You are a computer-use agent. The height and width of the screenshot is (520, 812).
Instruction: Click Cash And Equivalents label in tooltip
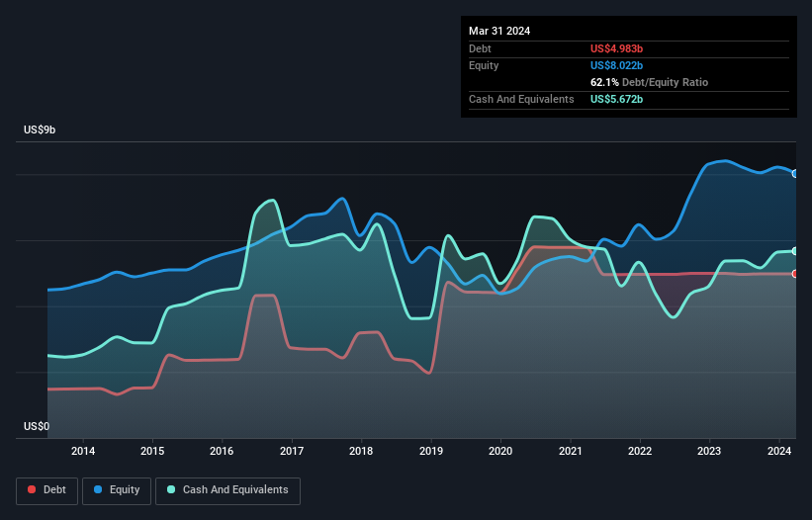[x=521, y=99]
